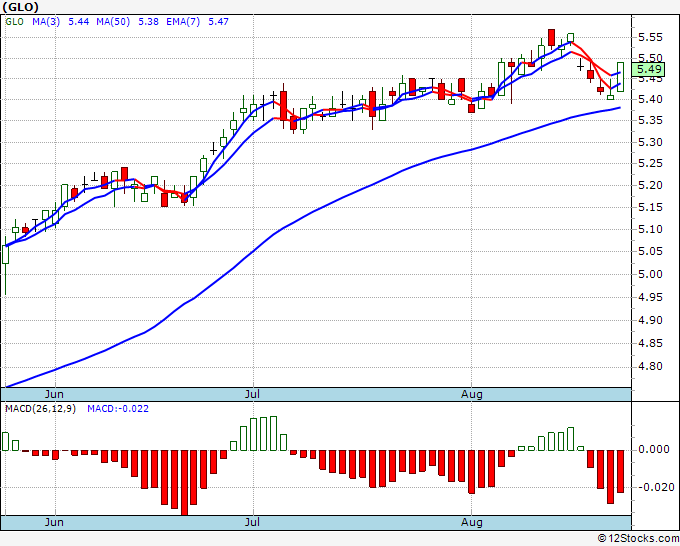680x546 pixels.
Task: Click the -0.020 MACD axis label
Action: click(655, 487)
